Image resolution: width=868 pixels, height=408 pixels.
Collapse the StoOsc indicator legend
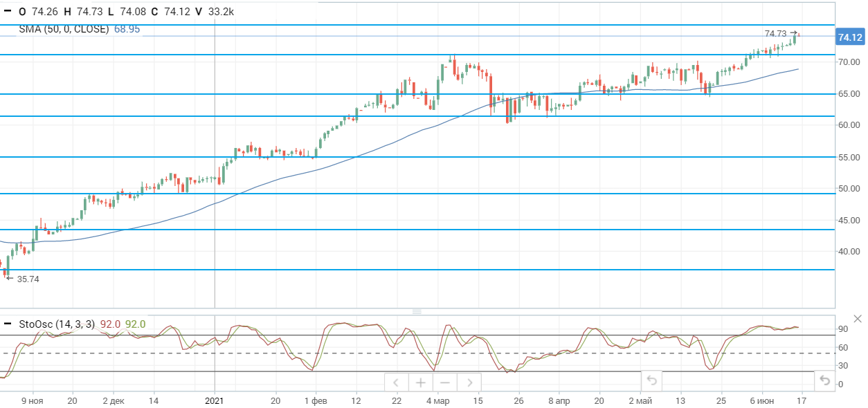(8, 324)
